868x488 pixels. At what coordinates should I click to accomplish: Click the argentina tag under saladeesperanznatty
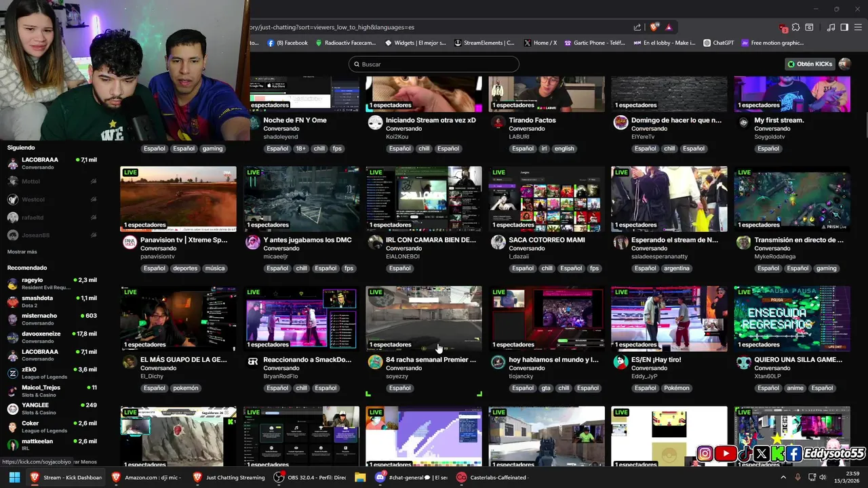pyautogui.click(x=677, y=268)
